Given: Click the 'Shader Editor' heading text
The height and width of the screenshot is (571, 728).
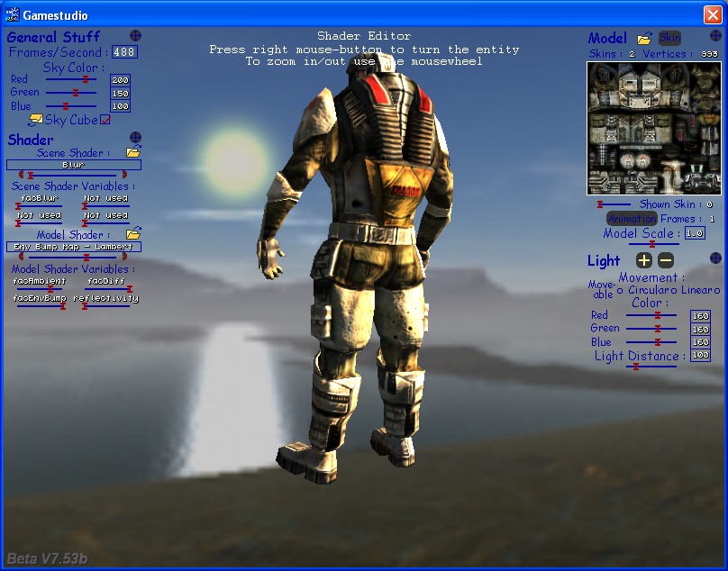Looking at the screenshot, I should [x=364, y=36].
